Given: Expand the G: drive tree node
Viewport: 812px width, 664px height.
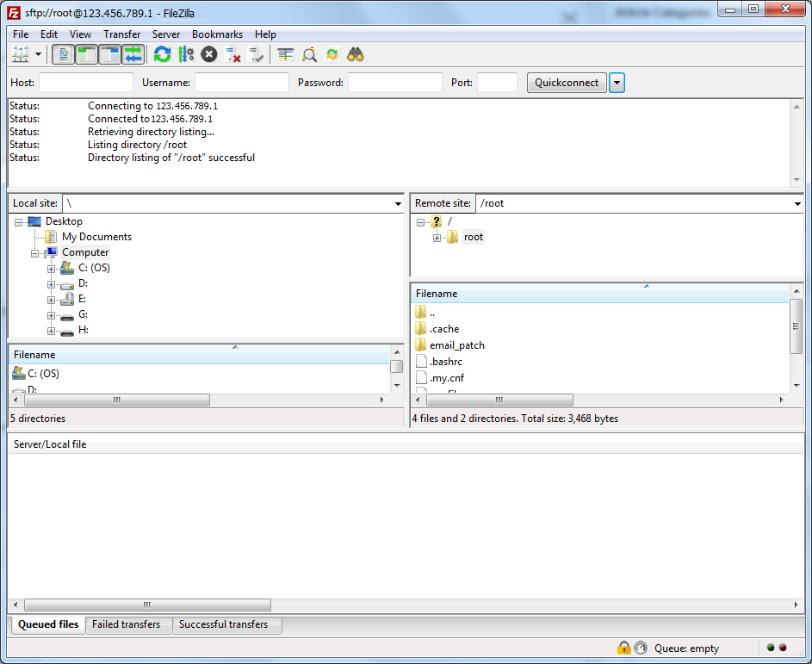Looking at the screenshot, I should click(x=51, y=315).
